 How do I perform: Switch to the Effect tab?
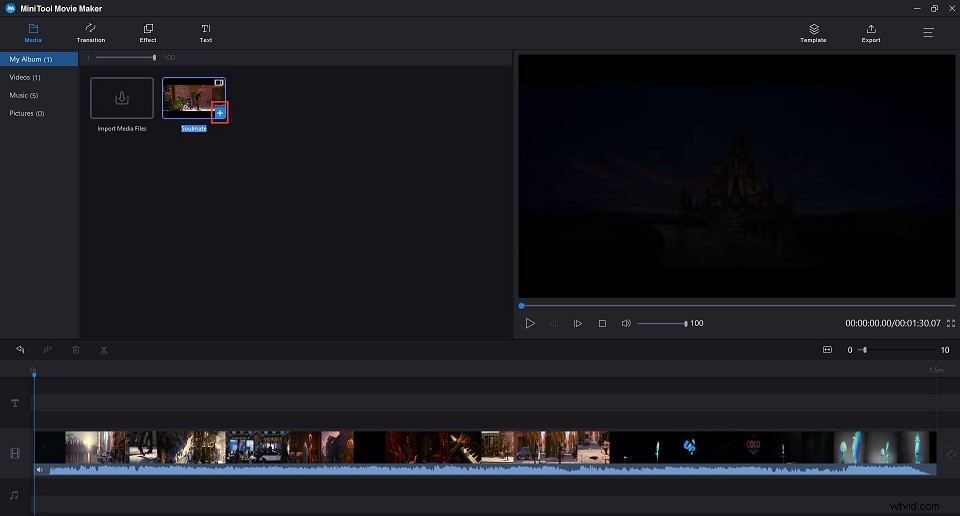pos(148,32)
